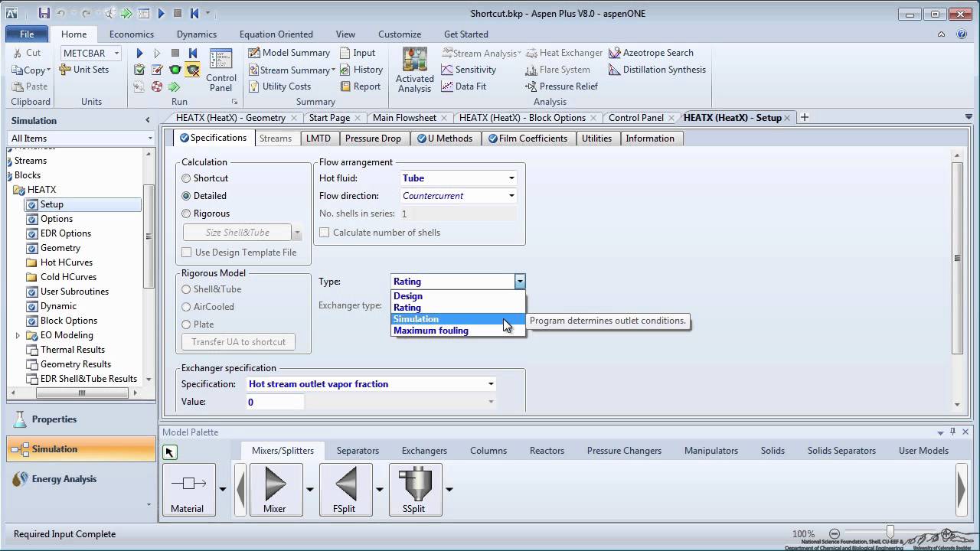This screenshot has height=551, width=980.
Task: Choose Design in the Type list
Action: point(458,296)
